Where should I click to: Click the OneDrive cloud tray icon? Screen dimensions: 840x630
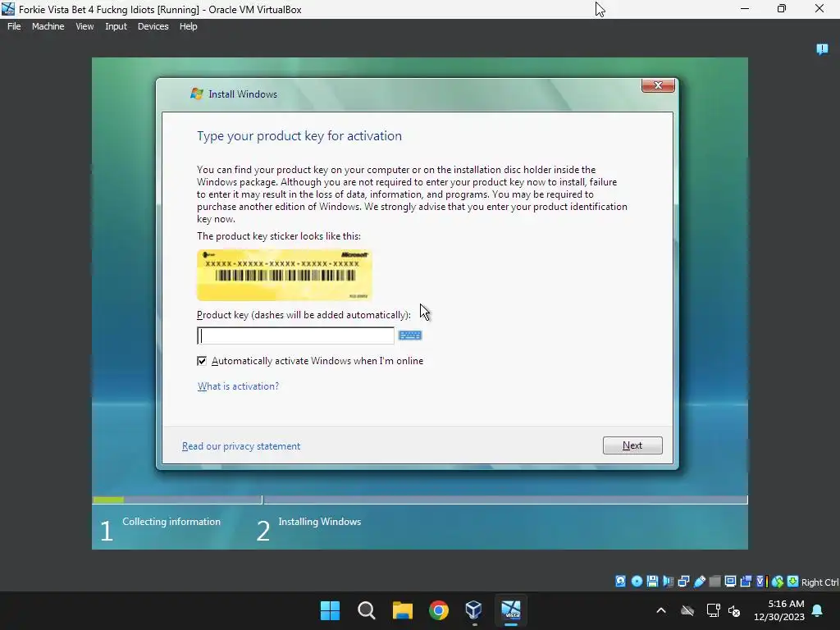tap(687, 610)
